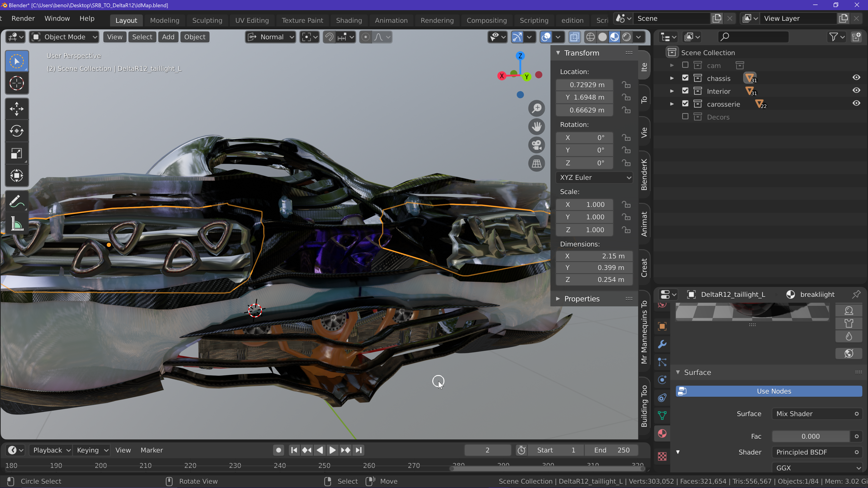Toggle camera view in the viewport

pyautogui.click(x=536, y=145)
